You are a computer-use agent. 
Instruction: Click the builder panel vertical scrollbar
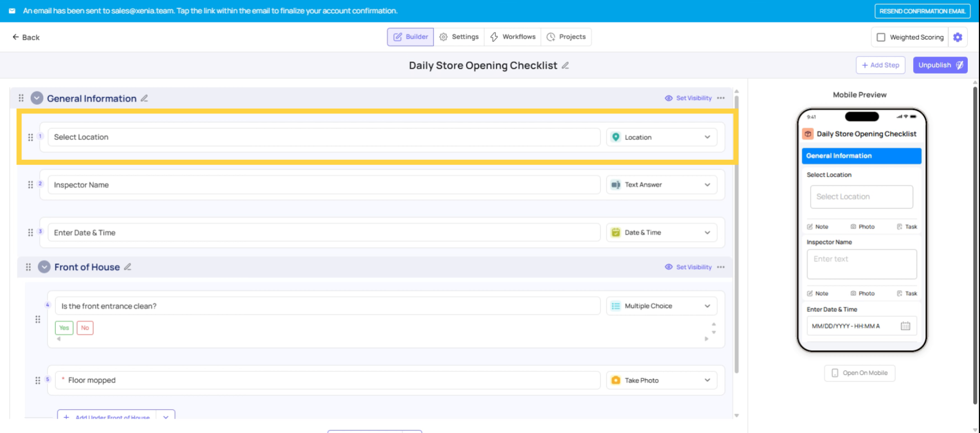click(x=736, y=235)
